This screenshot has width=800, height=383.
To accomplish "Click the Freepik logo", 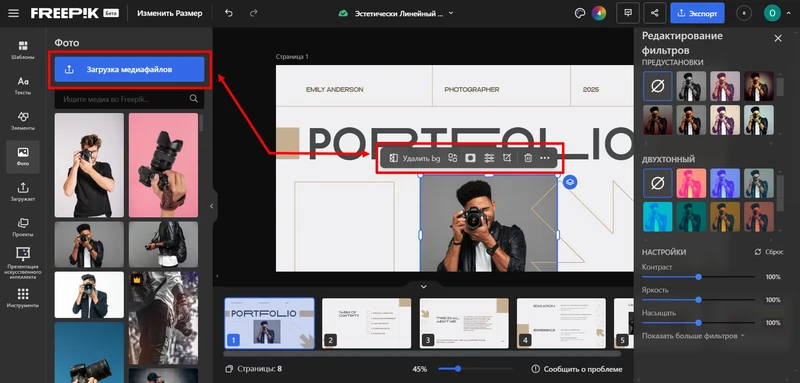I will (x=64, y=13).
